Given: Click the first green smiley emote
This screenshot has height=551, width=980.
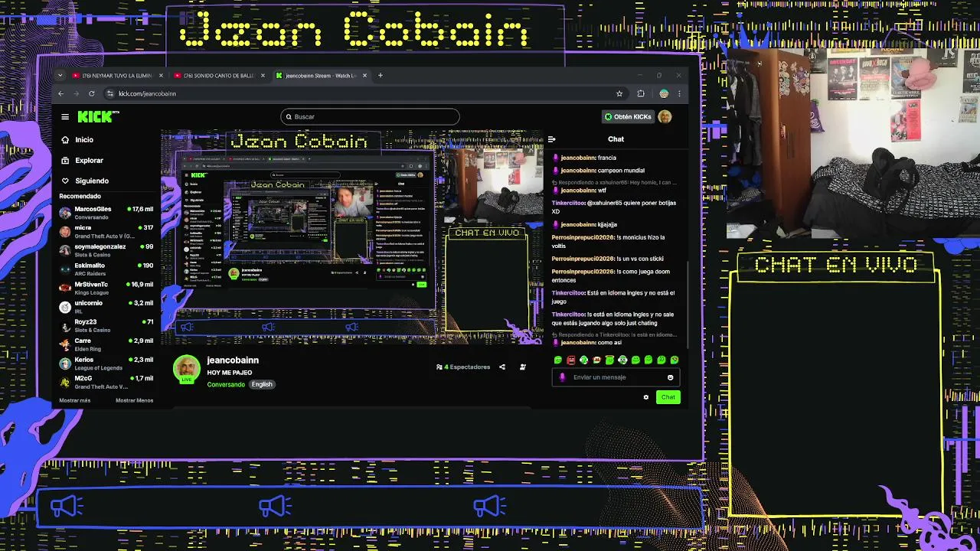Looking at the screenshot, I should click(x=557, y=360).
